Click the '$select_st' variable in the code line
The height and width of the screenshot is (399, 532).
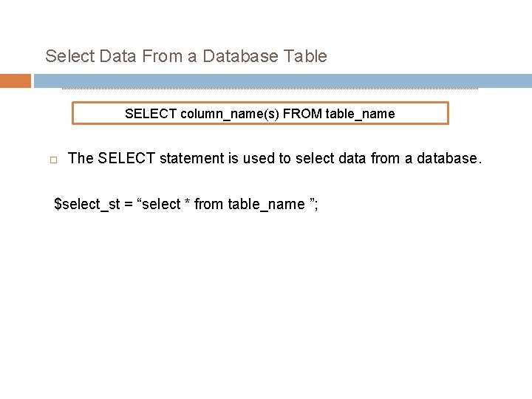pyautogui.click(x=88, y=204)
